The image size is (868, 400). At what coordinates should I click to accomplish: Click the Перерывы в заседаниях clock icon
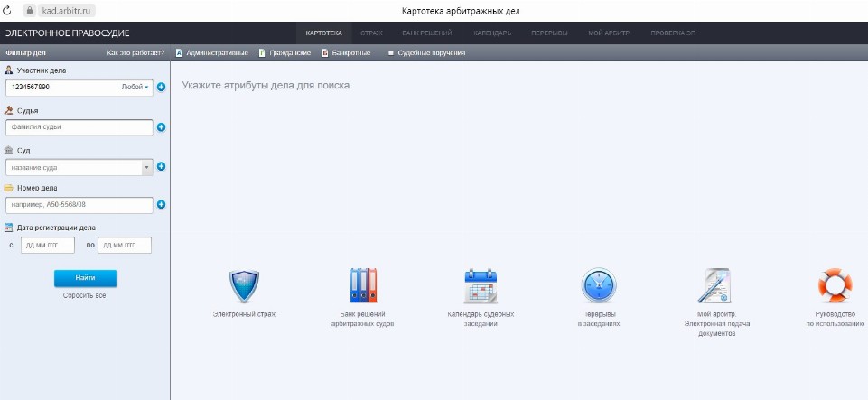599,286
